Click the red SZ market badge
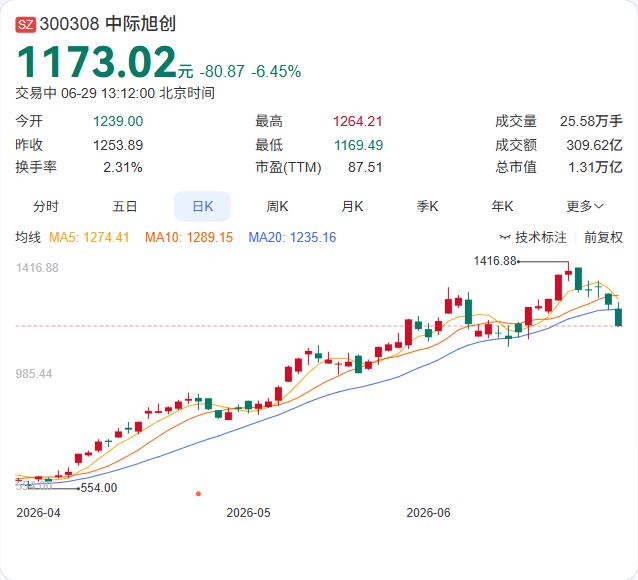Viewport: 638px width, 580px height. 26,24
